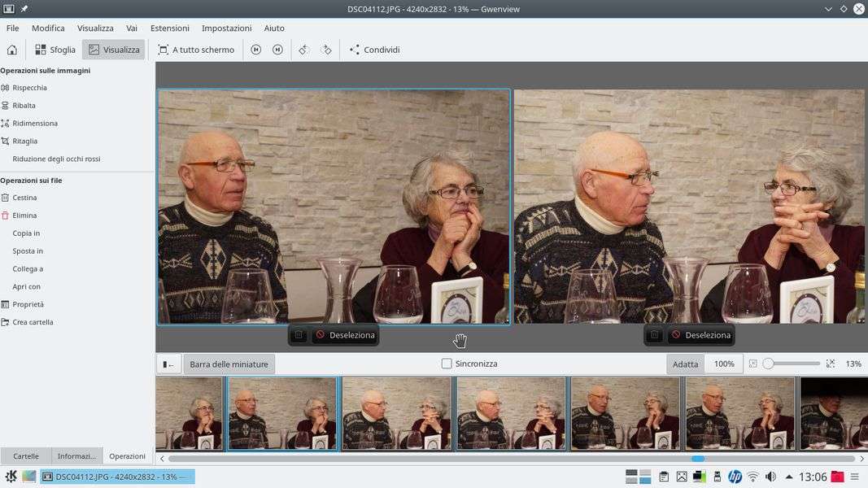Enable the Sincronizza checkbox
Screen dimensions: 868x488
447,364
